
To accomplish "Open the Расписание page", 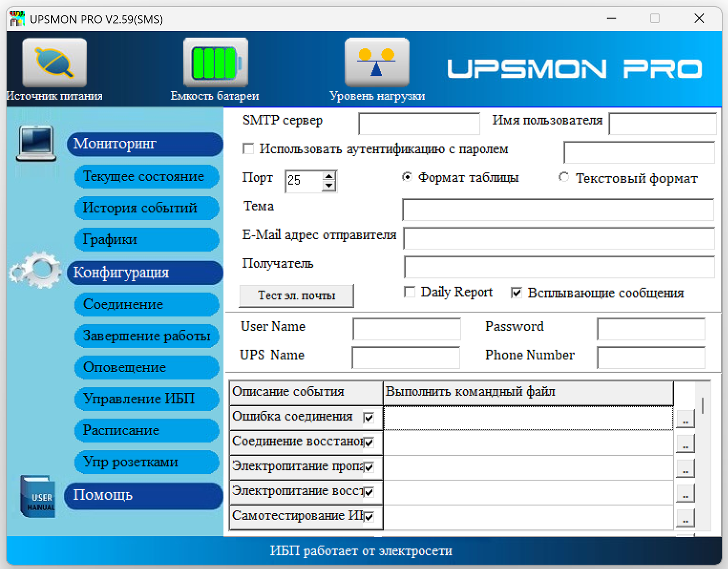I will [147, 430].
